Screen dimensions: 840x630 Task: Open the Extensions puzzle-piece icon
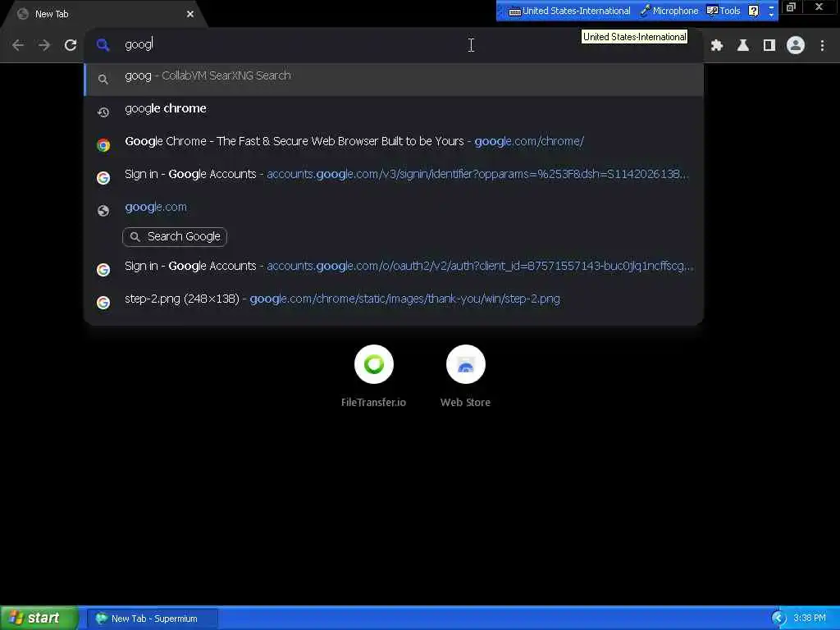717,46
